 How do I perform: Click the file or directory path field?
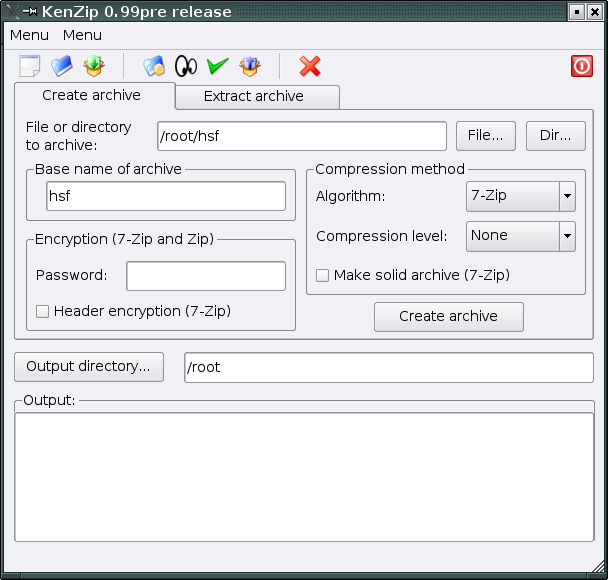302,136
